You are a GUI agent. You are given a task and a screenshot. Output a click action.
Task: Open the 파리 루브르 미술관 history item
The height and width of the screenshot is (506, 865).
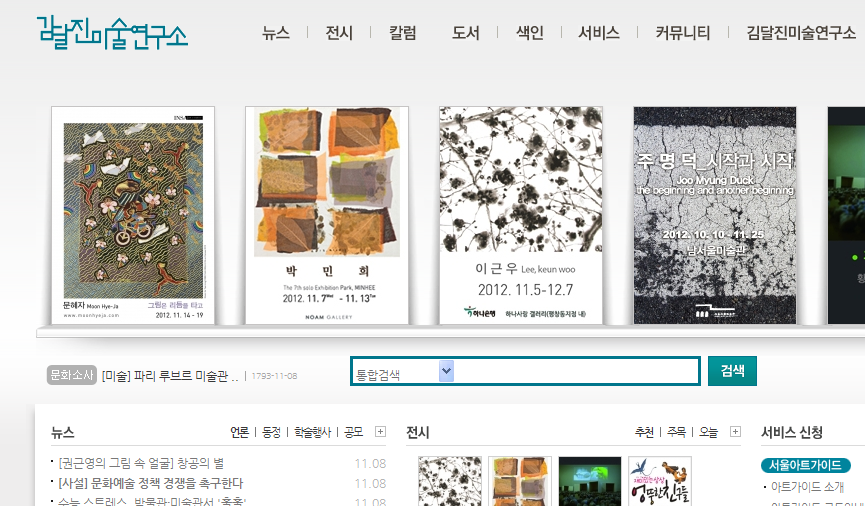point(170,376)
